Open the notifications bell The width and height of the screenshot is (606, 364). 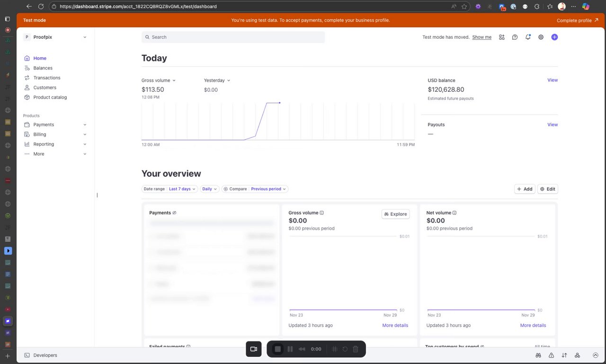pos(528,37)
